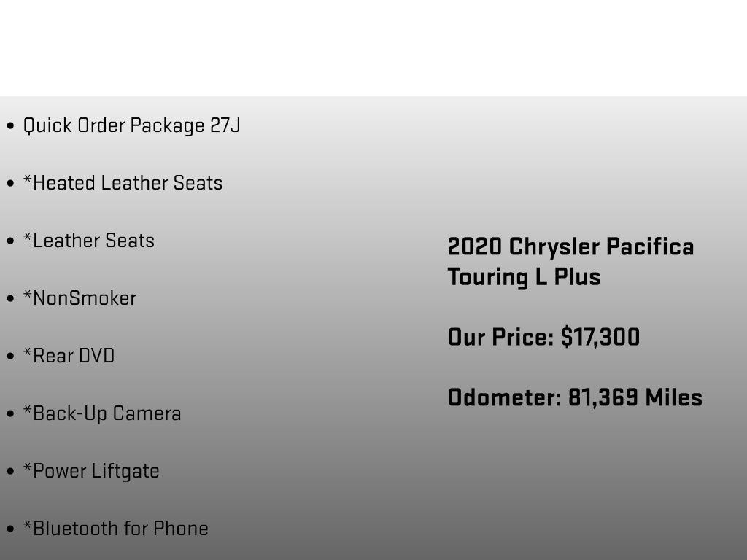Click the Leather Seats list entry
Viewport: 747px width, 560px height.
(x=88, y=241)
